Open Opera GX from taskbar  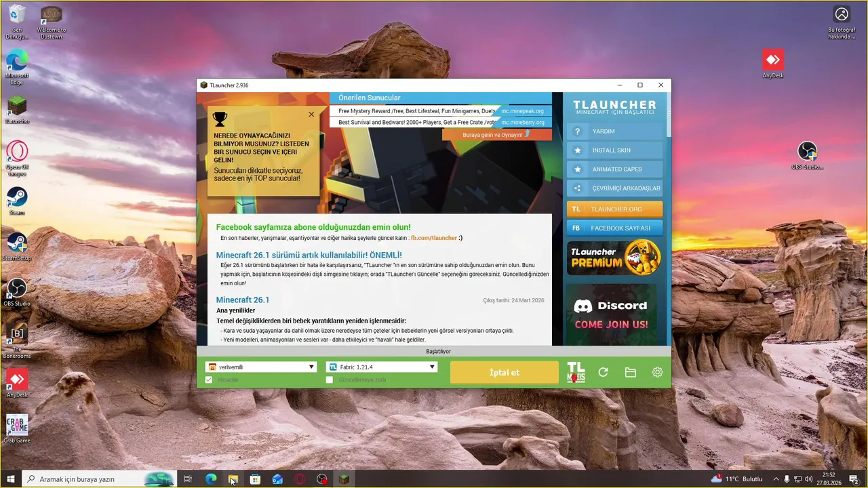tap(300, 479)
